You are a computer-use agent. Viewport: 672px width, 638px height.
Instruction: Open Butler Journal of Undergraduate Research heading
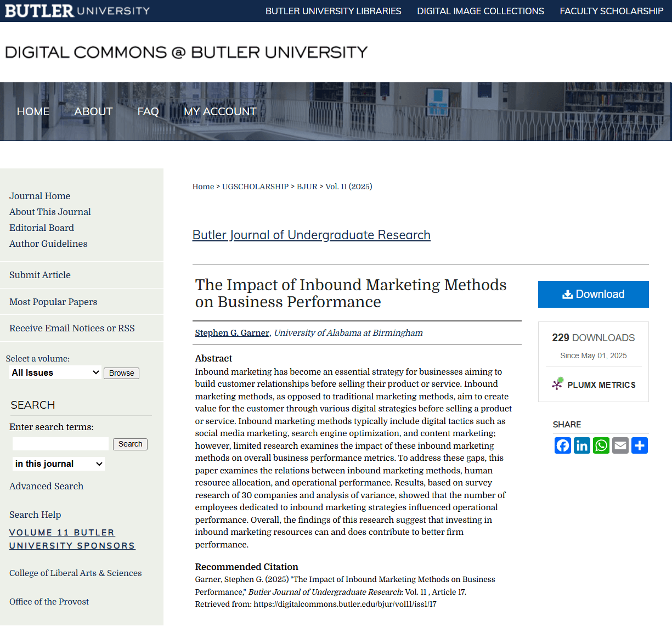[x=311, y=235]
